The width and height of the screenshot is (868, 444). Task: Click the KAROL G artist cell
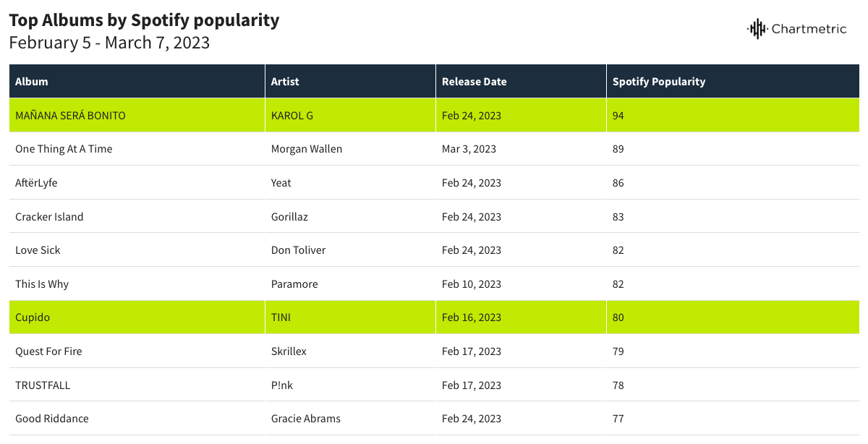(292, 116)
